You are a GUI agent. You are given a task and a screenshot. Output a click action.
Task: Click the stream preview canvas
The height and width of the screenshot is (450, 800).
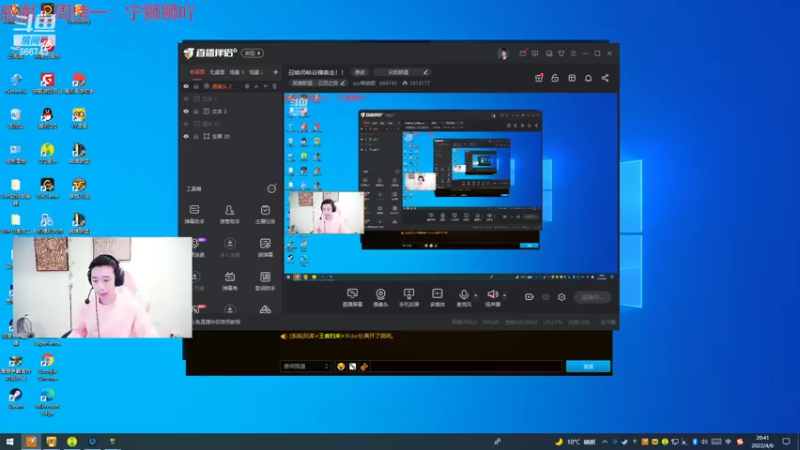(451, 186)
